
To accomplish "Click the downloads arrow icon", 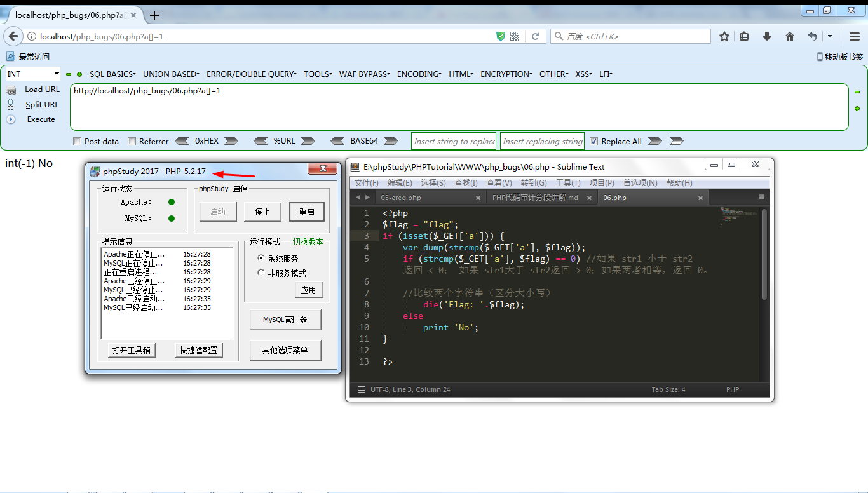I will point(767,36).
